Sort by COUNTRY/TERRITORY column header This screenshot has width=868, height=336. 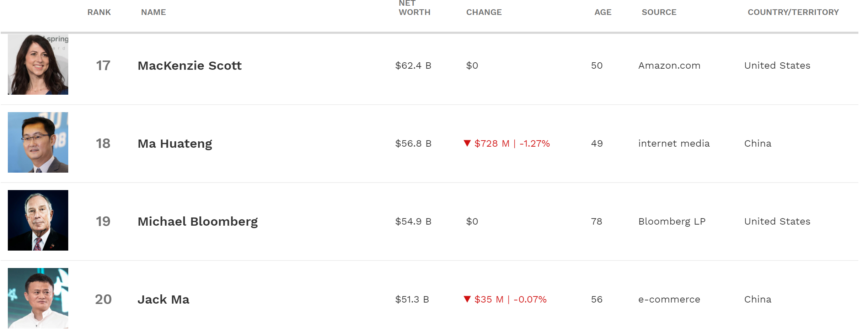793,12
